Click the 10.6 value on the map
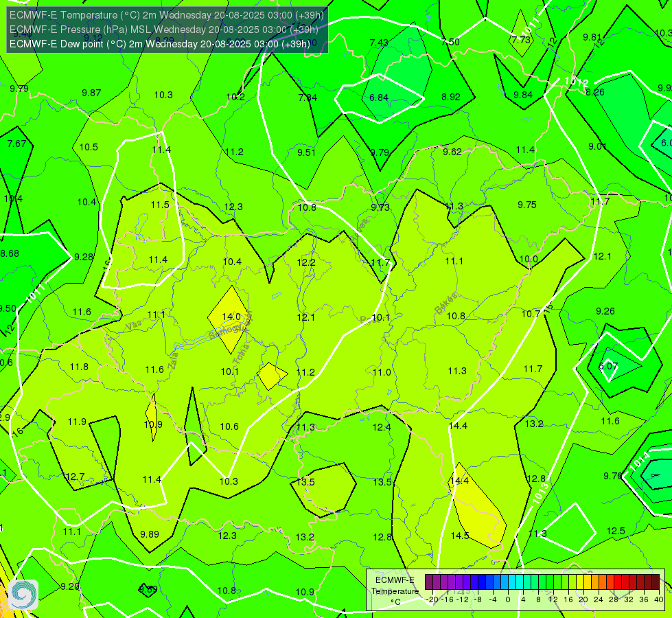This screenshot has height=618, width=672. [229, 426]
